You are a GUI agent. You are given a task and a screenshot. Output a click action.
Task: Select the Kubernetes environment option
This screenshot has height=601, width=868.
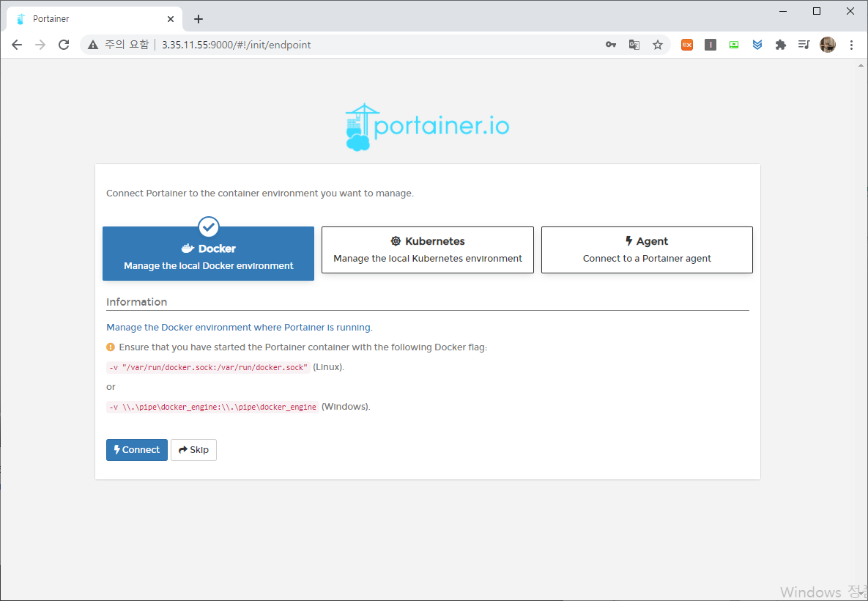(x=427, y=250)
